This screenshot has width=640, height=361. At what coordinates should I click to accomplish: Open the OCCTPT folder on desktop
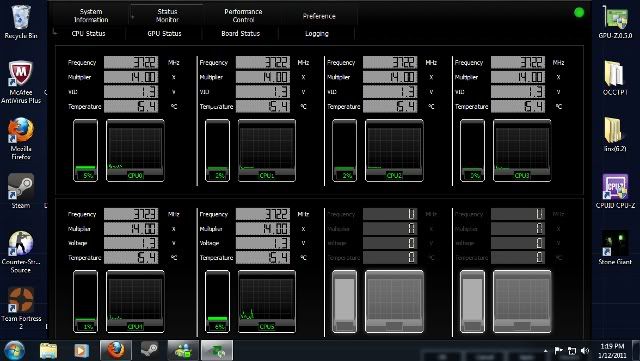(x=615, y=78)
